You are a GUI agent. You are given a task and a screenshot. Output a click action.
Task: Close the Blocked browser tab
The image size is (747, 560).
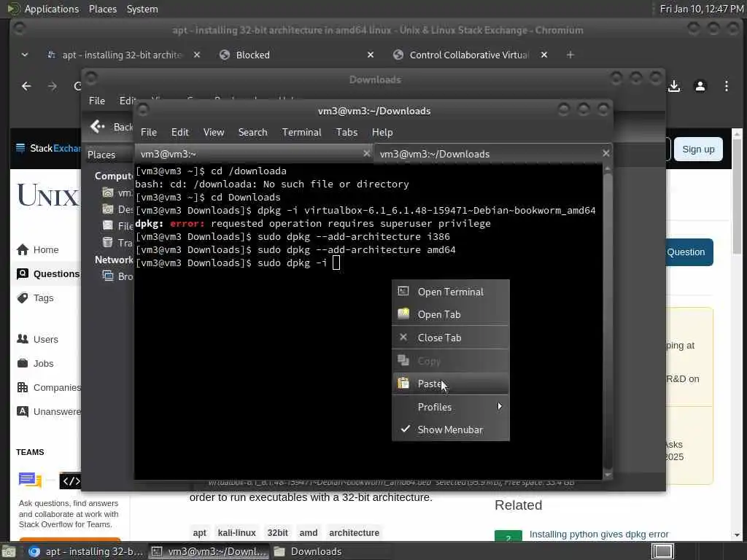[x=370, y=55]
